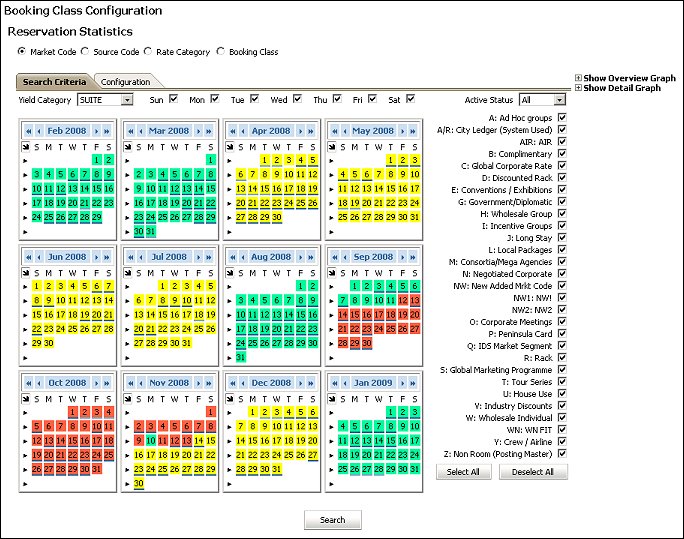Uncheck the Sun day checkbox
684x539 pixels.
173,99
